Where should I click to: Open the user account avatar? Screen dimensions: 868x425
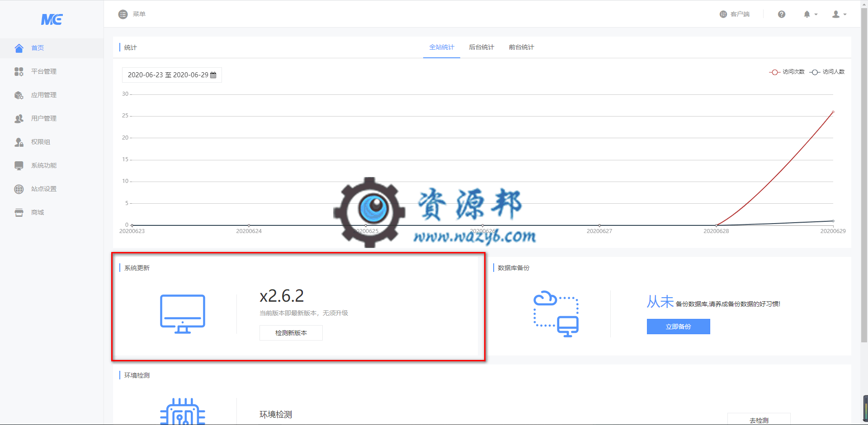pos(836,14)
